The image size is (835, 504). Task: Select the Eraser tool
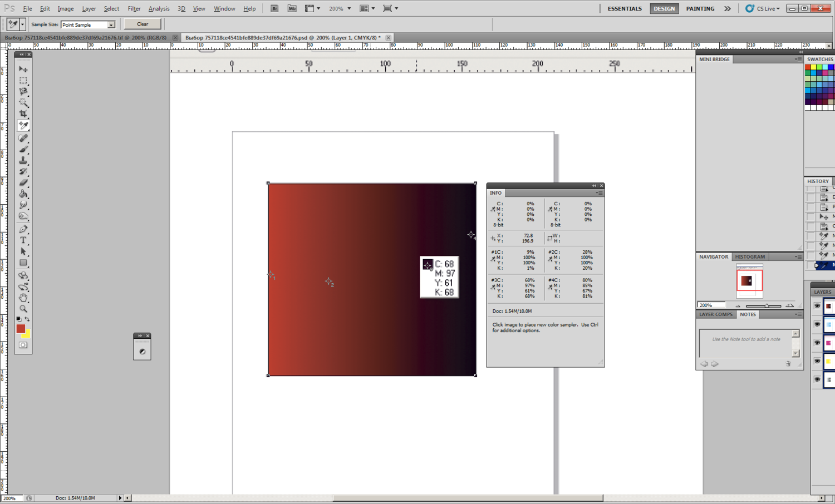(23, 182)
